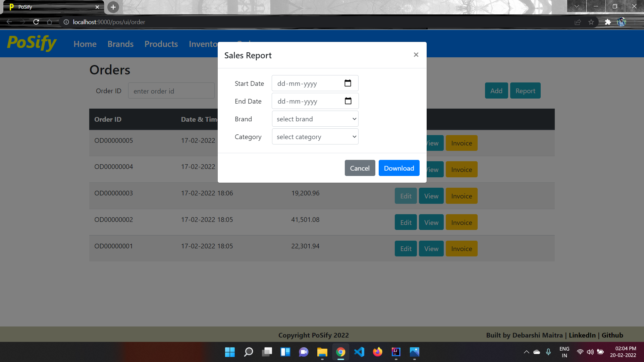The image size is (644, 362).
Task: Open Visual Studio Code from the taskbar
Action: pyautogui.click(x=359, y=352)
